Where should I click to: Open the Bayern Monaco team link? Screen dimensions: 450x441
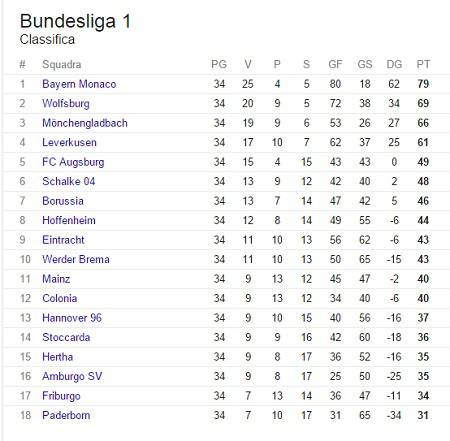click(79, 84)
